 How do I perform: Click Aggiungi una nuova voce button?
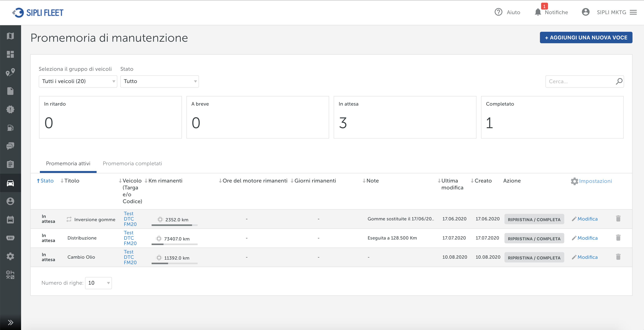pyautogui.click(x=586, y=37)
